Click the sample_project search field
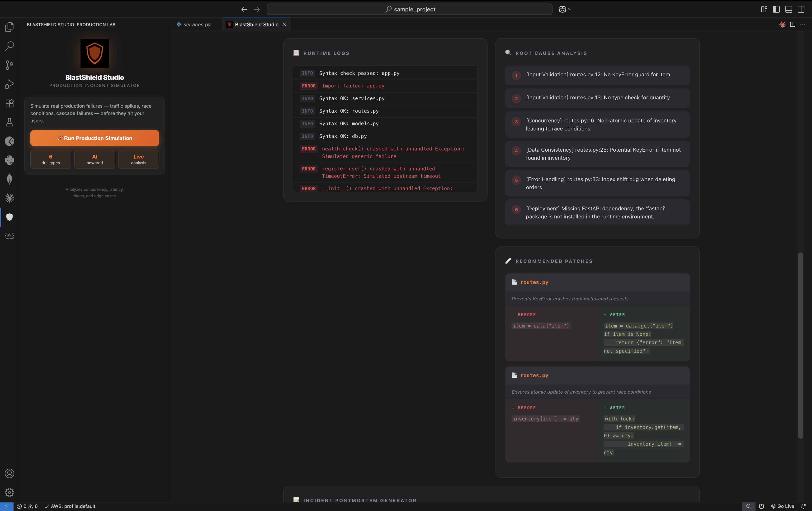The width and height of the screenshot is (812, 511). pos(409,10)
